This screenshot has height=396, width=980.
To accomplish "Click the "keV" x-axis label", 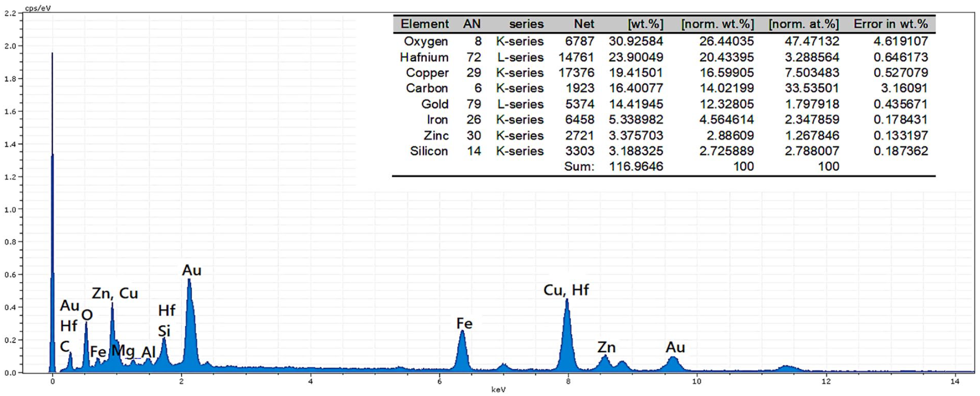I will [x=498, y=389].
